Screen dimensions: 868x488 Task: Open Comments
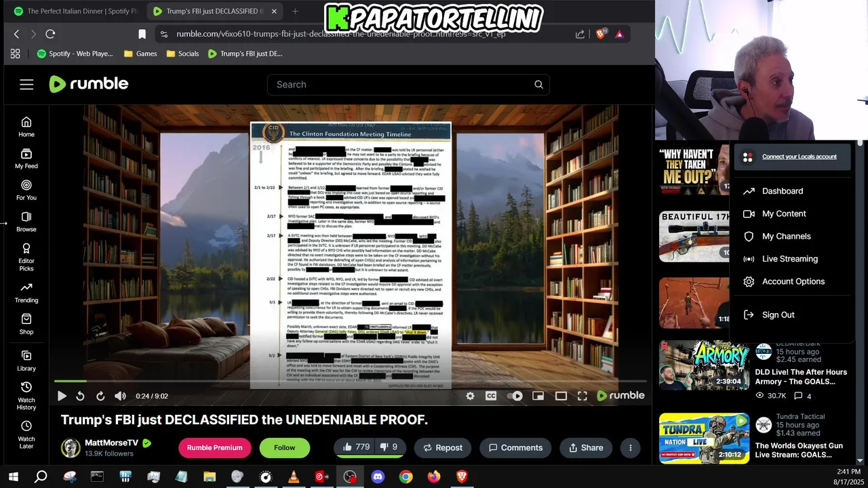coord(515,447)
